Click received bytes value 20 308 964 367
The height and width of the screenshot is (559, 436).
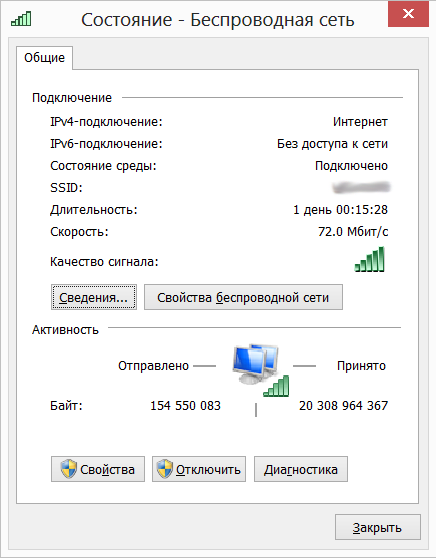(343, 406)
